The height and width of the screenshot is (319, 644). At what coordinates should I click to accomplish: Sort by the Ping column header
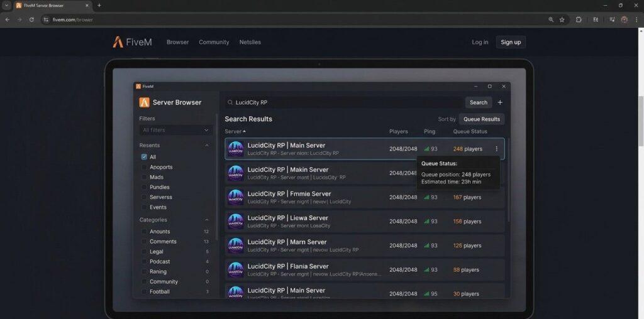(429, 132)
